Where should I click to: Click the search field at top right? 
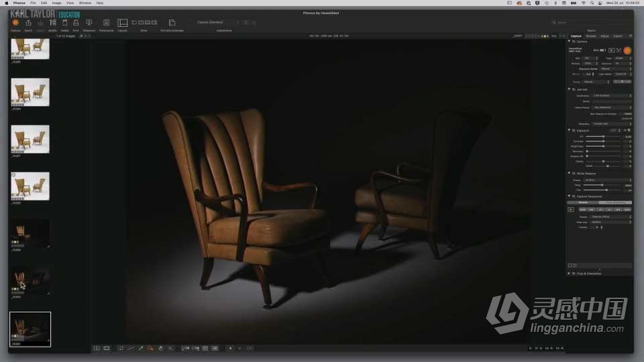[591, 23]
